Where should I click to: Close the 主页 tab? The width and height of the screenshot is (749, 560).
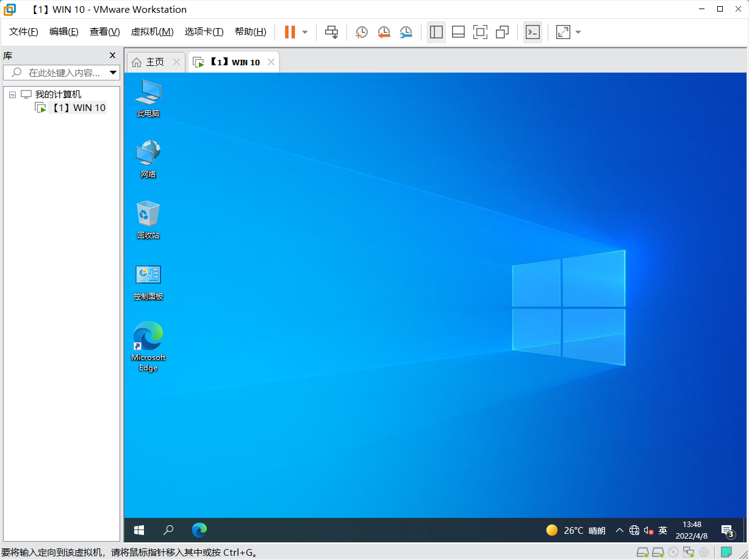click(x=176, y=62)
